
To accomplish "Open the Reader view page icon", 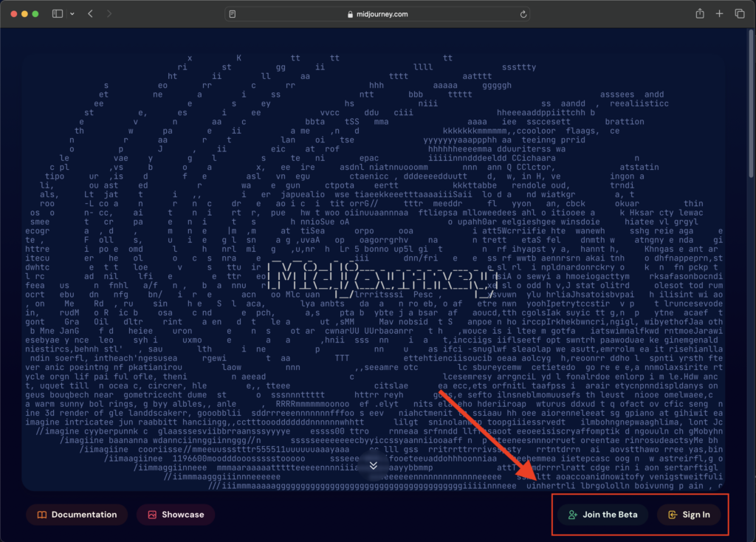I will (233, 14).
